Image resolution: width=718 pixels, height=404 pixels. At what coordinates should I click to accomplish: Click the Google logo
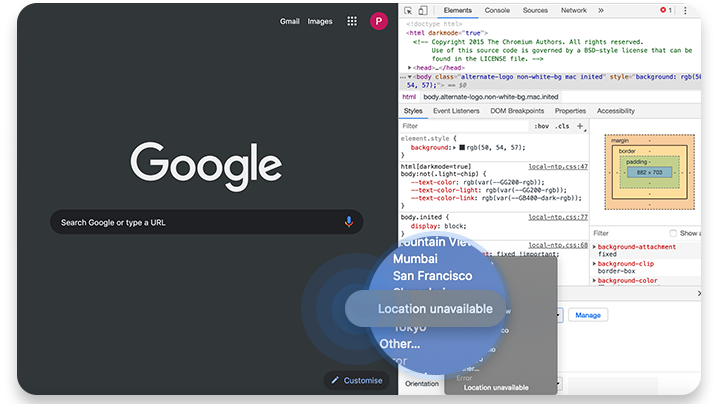[x=207, y=165]
